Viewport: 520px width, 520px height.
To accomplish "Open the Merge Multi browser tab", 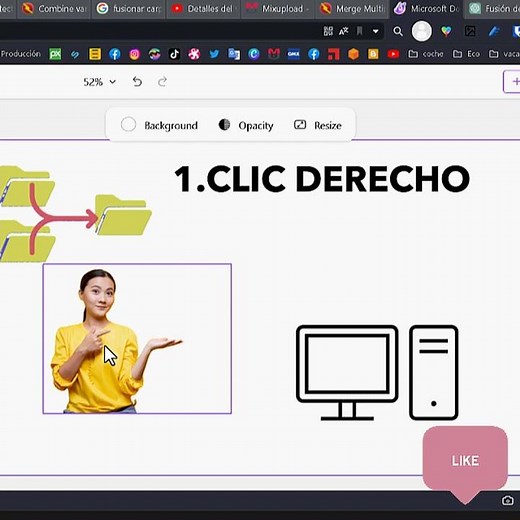I will pos(353,9).
